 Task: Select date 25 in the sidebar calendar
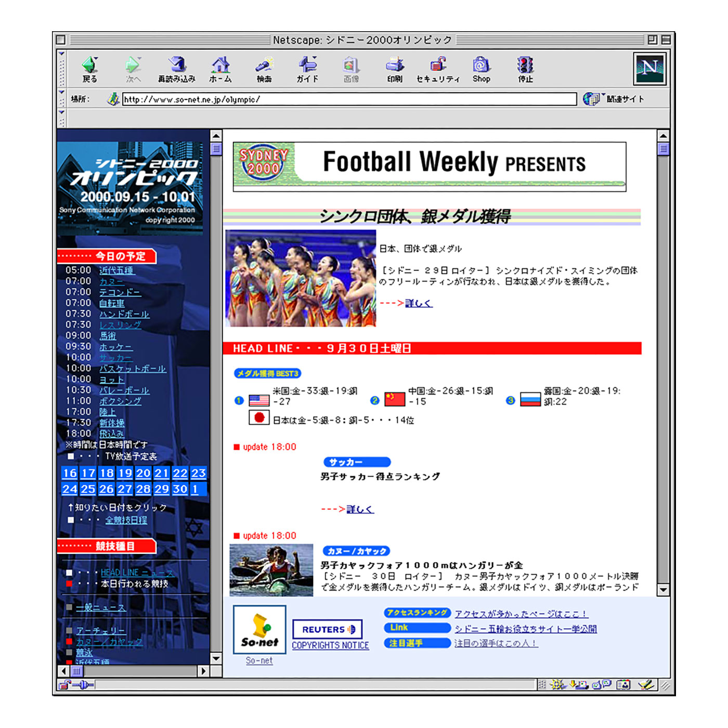(88, 489)
